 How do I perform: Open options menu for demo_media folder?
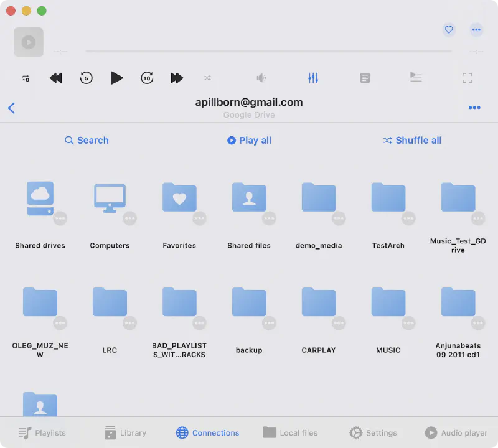(x=339, y=218)
